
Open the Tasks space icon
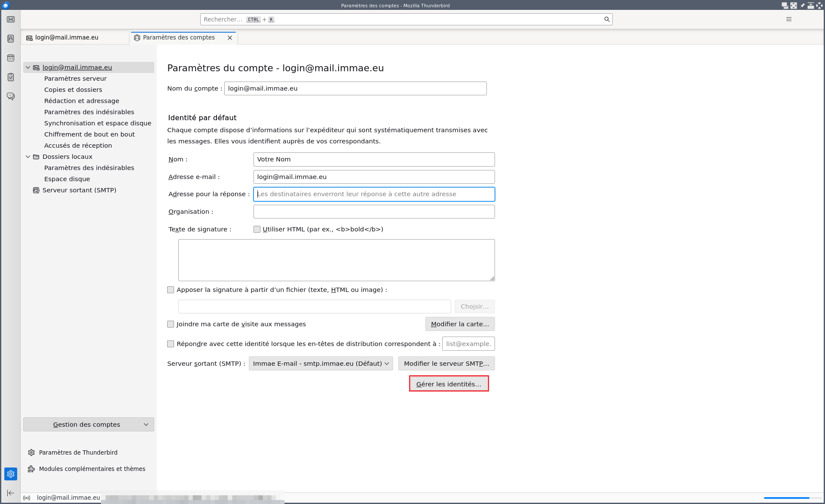(x=11, y=77)
